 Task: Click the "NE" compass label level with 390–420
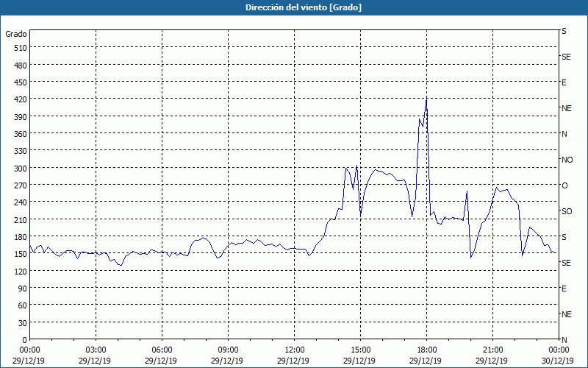tap(566, 108)
